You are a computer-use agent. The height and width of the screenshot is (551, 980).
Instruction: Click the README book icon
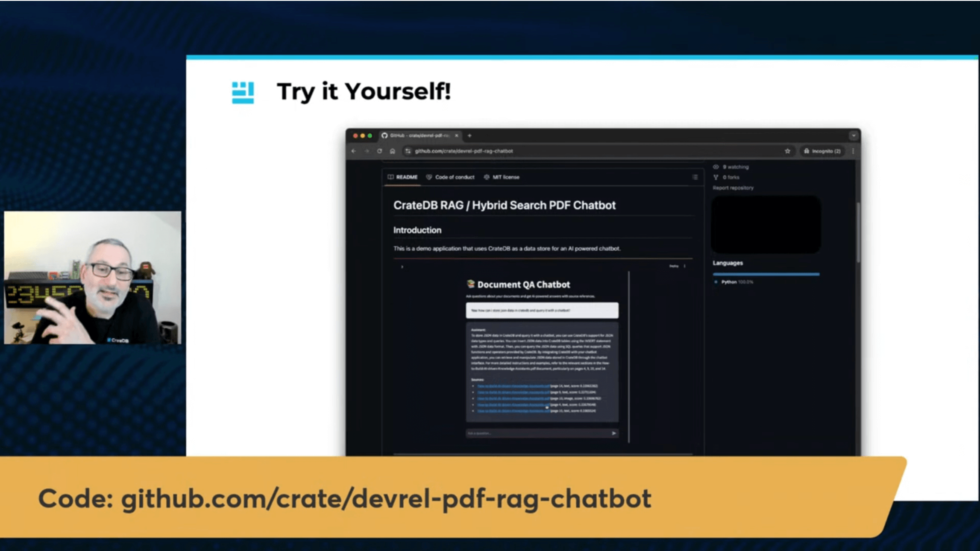pos(390,177)
